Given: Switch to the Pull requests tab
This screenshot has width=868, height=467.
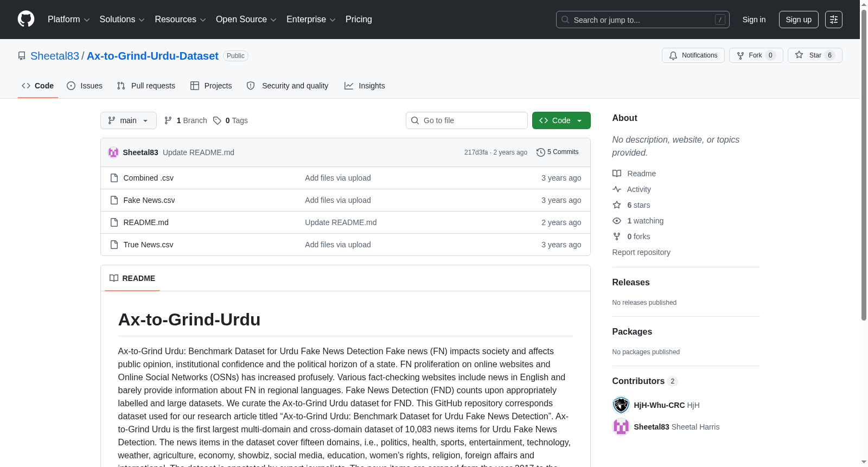Looking at the screenshot, I should pyautogui.click(x=146, y=86).
